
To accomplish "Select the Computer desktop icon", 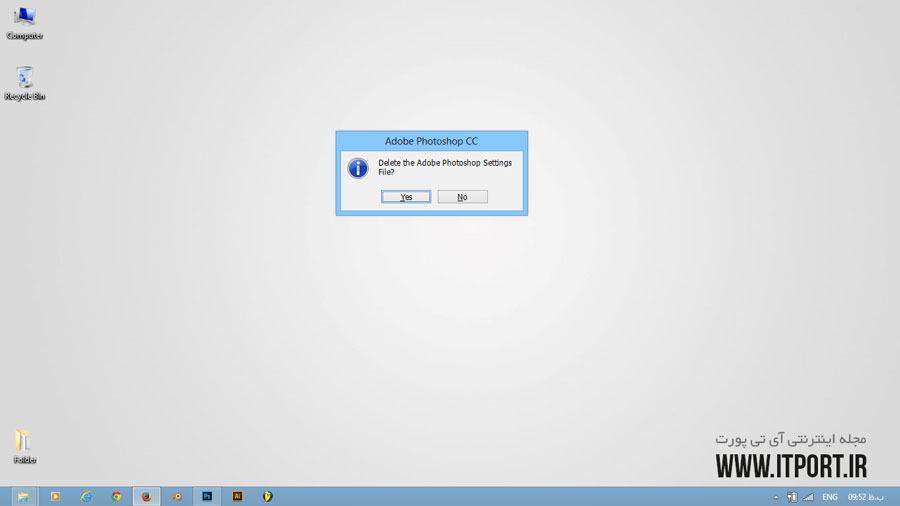I will tap(25, 24).
